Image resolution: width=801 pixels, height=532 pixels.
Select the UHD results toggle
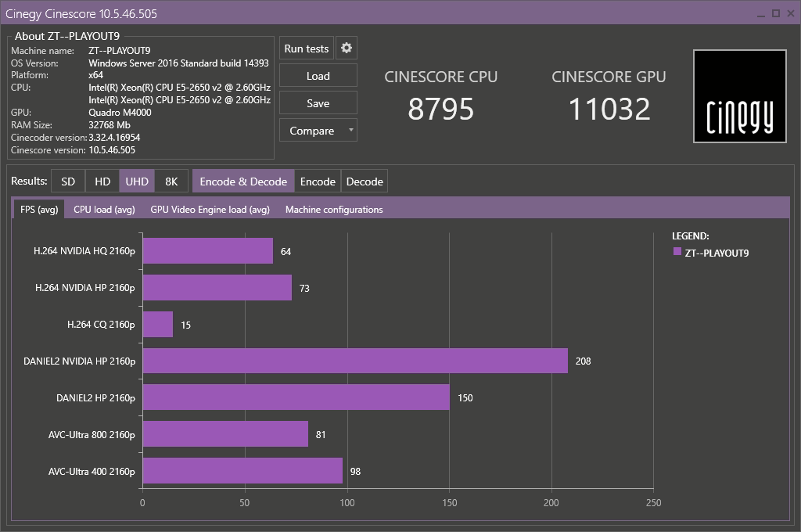[137, 182]
